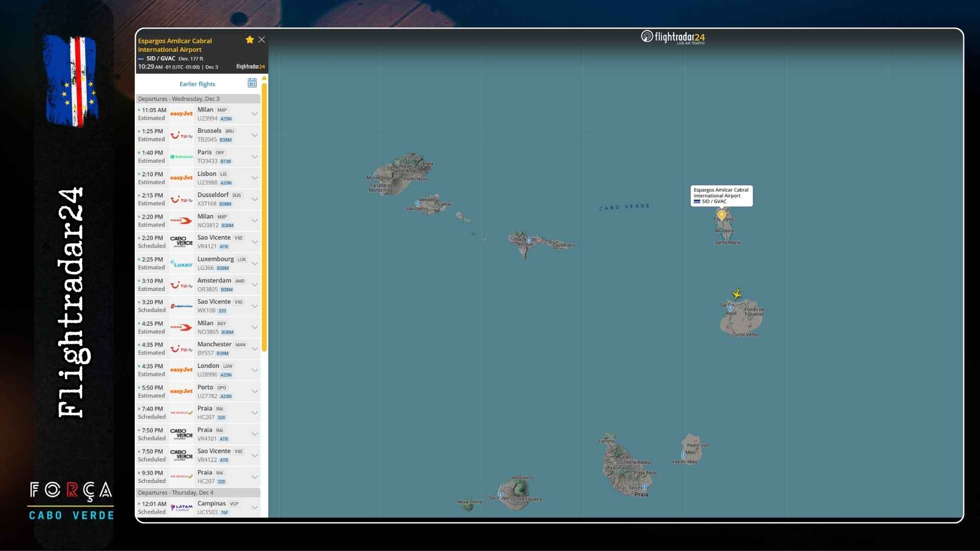Click the Flightradar24 logo atop the map
Screen dimensions: 980x551
coord(673,37)
